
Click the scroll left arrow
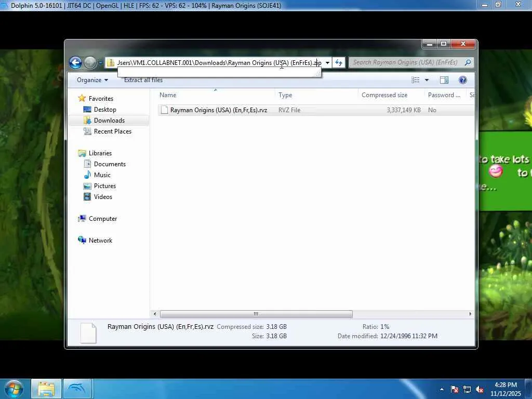point(155,314)
